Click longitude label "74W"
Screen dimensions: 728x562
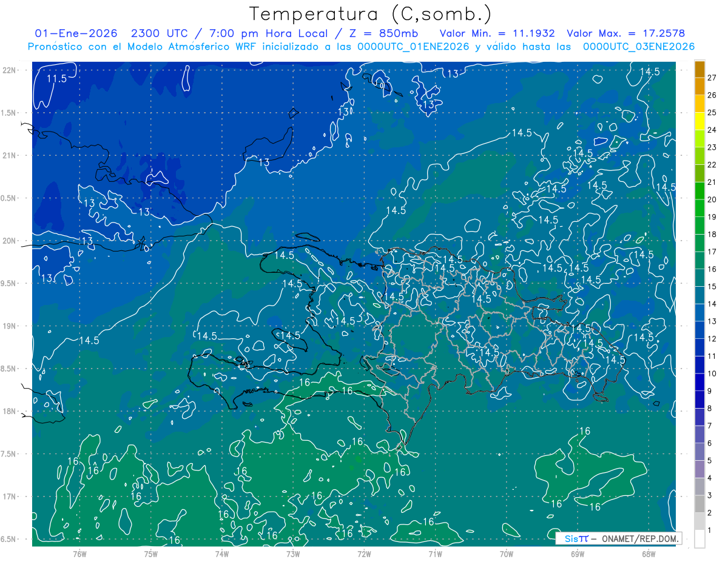222,554
